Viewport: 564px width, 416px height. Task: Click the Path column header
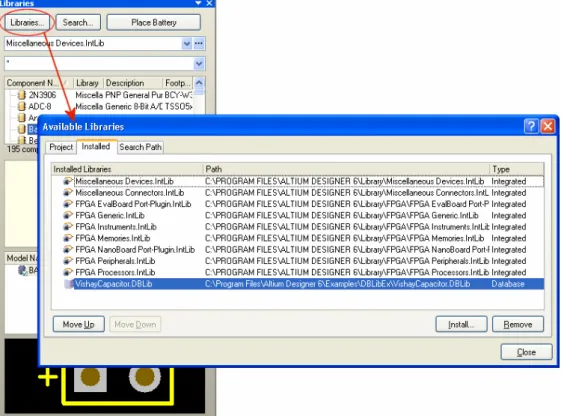coord(346,169)
